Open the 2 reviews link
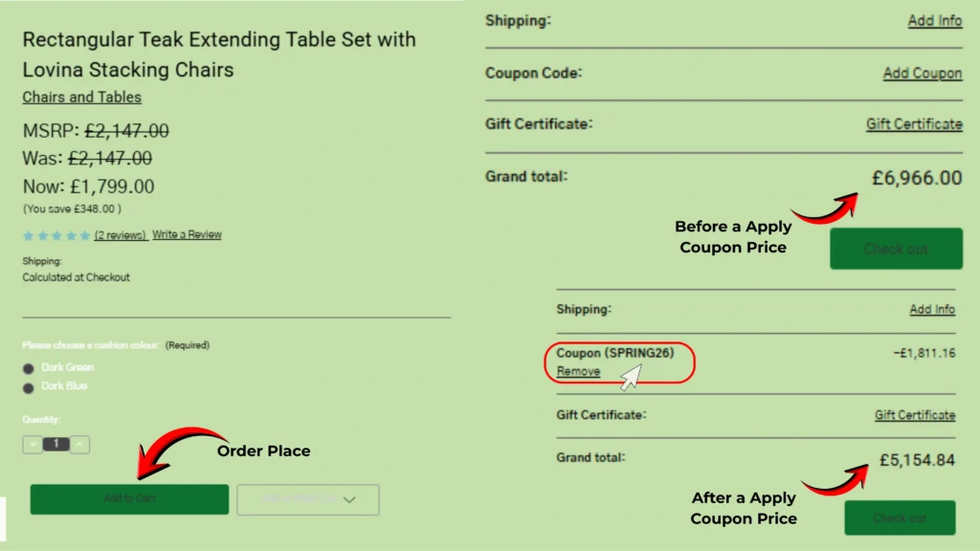This screenshot has width=980, height=551. 121,235
